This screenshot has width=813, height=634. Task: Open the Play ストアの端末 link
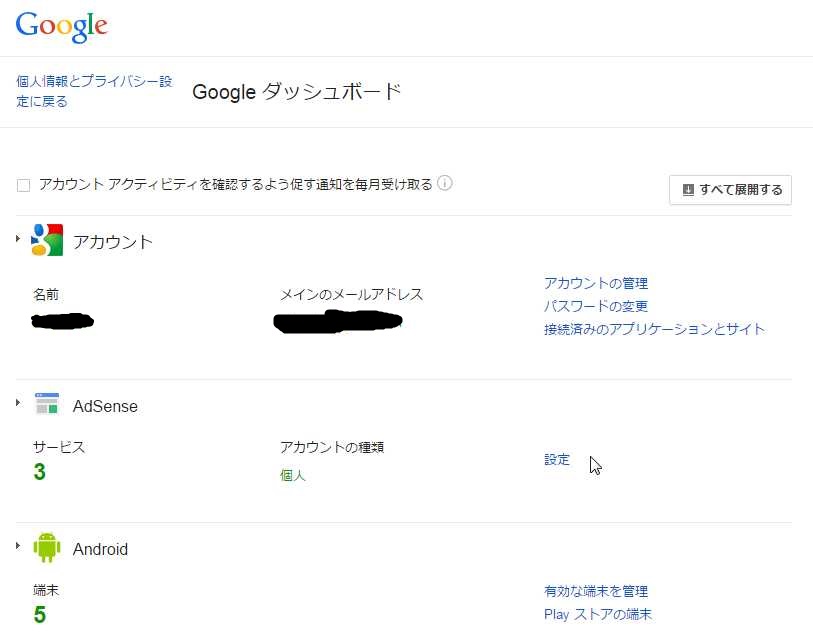[597, 614]
